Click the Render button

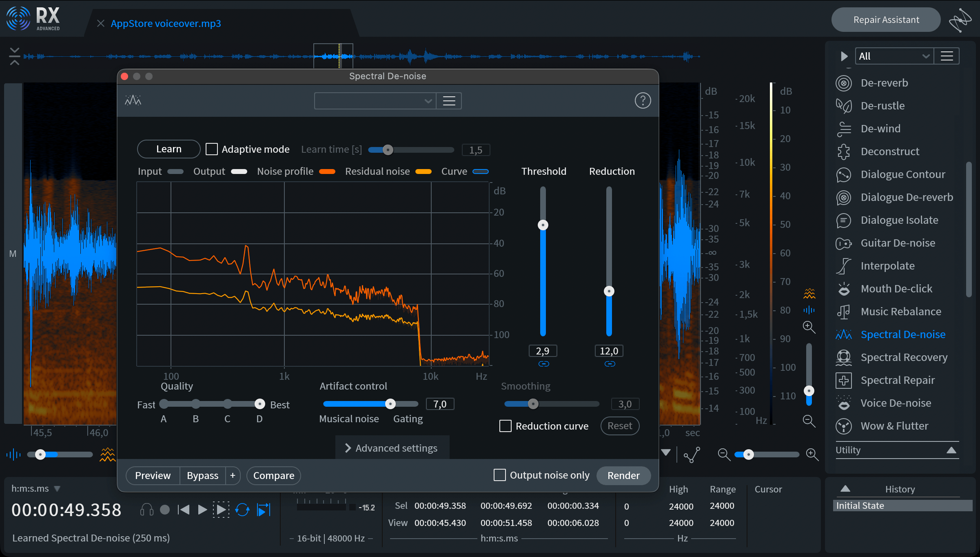pos(623,475)
